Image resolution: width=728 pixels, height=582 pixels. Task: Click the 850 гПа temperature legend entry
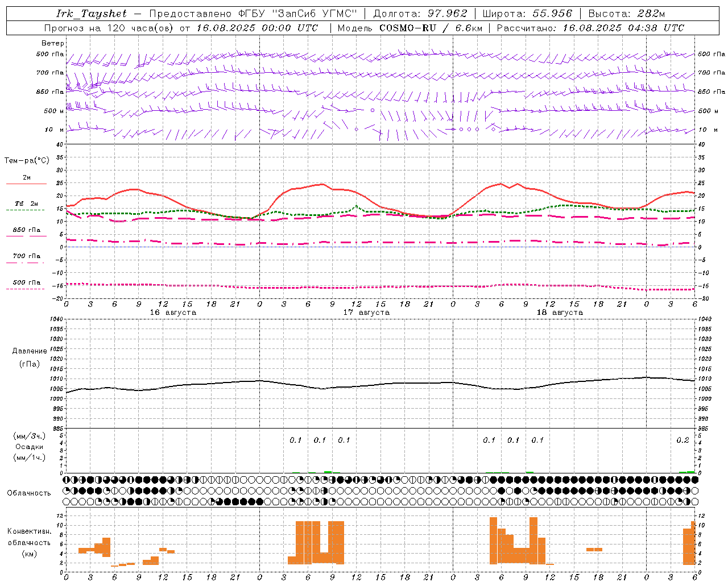(26, 230)
